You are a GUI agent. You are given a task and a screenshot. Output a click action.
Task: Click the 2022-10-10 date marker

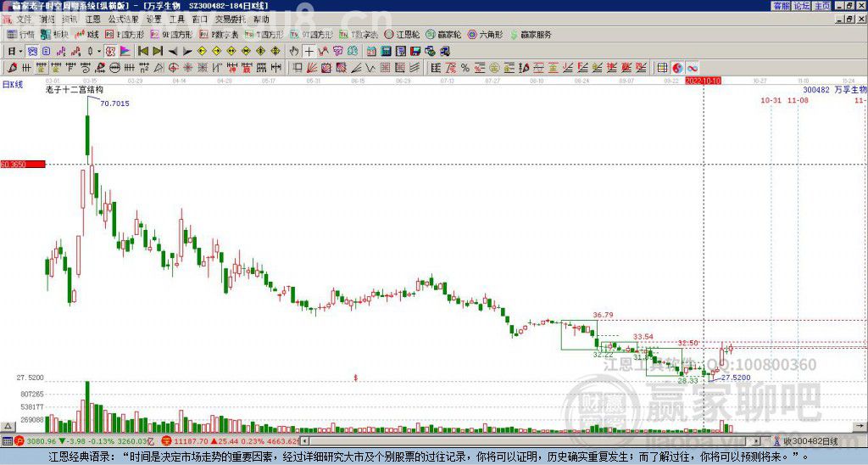(703, 81)
